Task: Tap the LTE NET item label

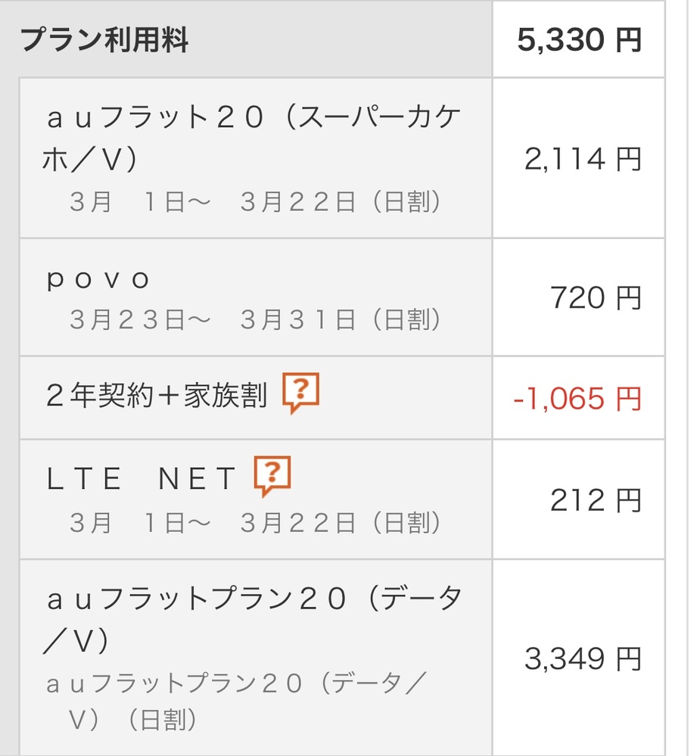Action: tap(141, 479)
